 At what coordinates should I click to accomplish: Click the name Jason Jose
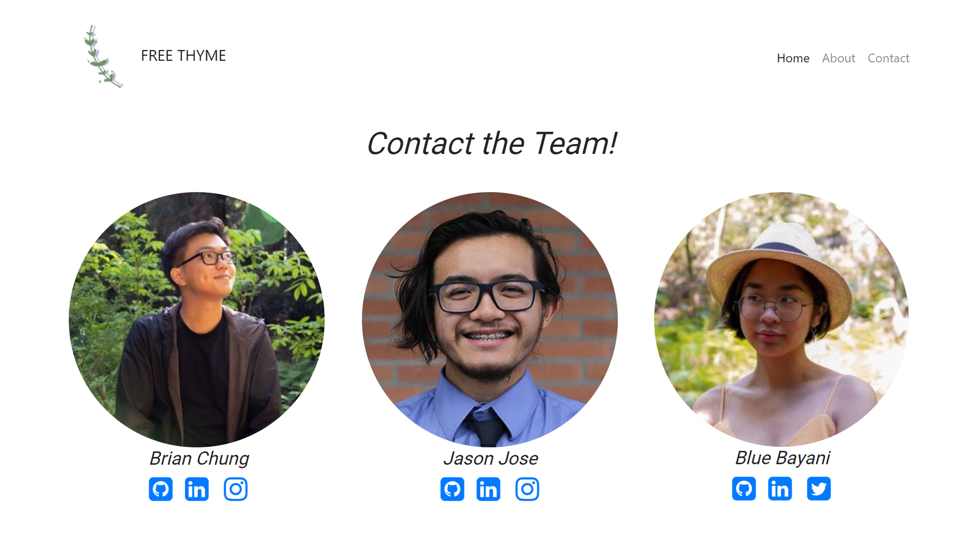pos(491,459)
